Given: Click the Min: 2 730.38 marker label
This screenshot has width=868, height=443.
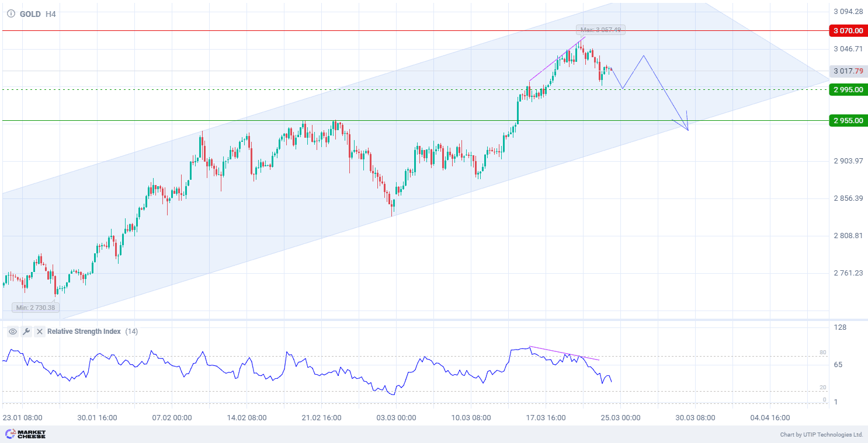Looking at the screenshot, I should pos(35,308).
